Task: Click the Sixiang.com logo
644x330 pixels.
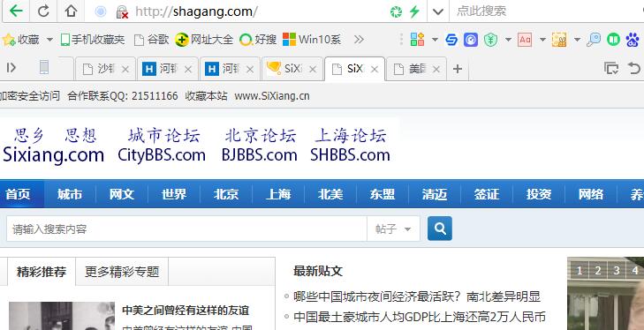Action: click(x=53, y=146)
